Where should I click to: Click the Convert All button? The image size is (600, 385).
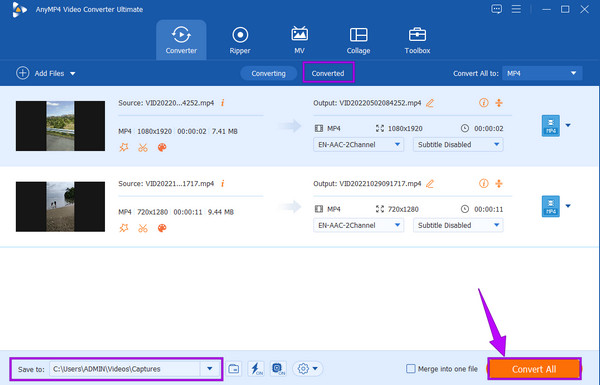click(x=534, y=369)
